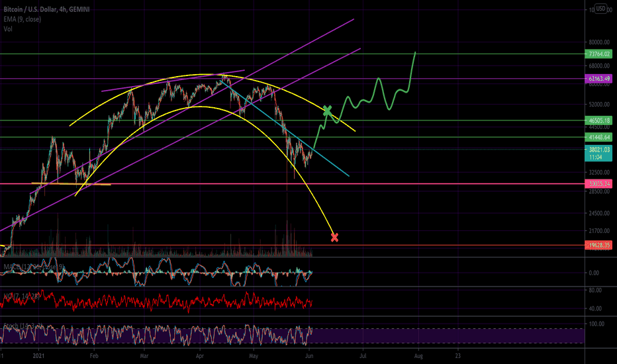Image resolution: width=617 pixels, height=364 pixels.
Task: Select the MACD indicator label
Action: pyautogui.click(x=34, y=267)
